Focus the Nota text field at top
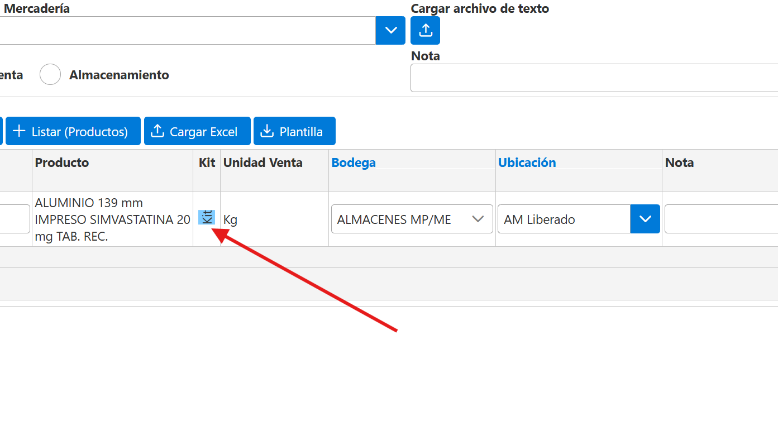Image resolution: width=778 pixels, height=440 pixels. coord(594,77)
